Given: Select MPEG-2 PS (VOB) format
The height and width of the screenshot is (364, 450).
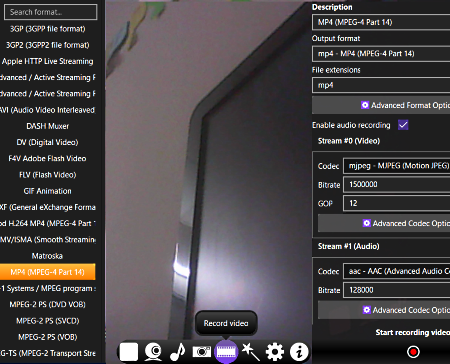Looking at the screenshot, I should (48, 337).
